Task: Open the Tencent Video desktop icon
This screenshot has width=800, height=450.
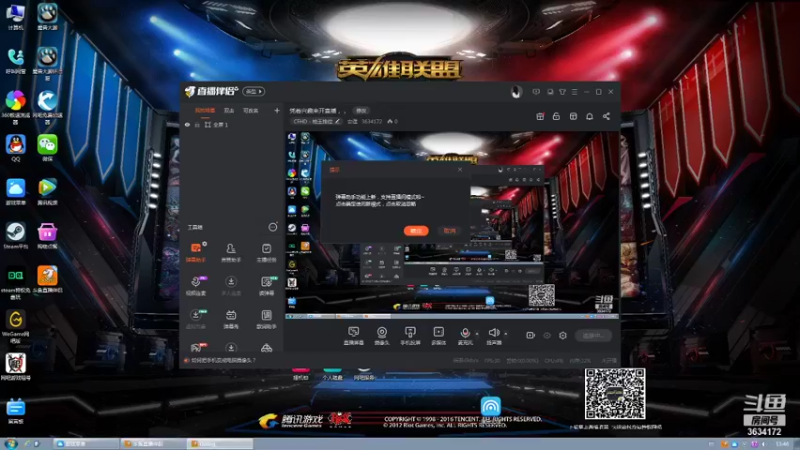Action: 47,192
